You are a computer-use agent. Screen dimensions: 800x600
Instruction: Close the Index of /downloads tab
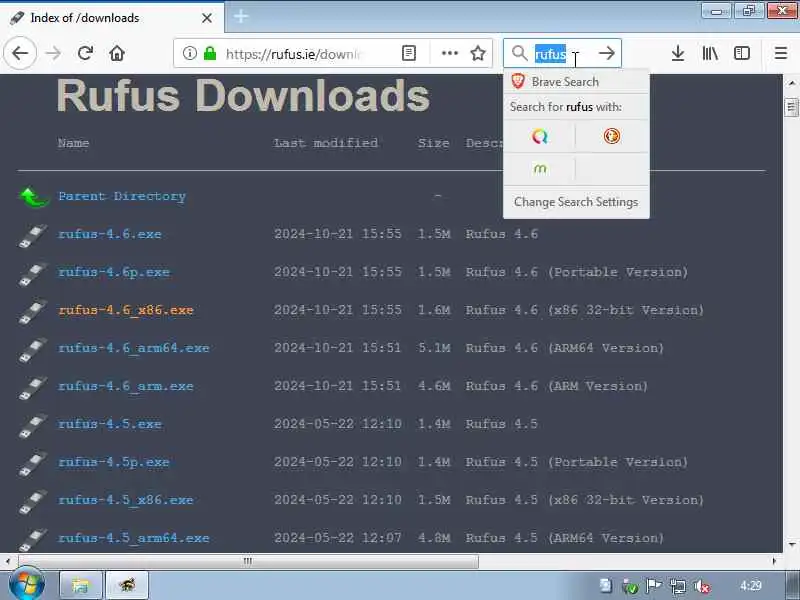click(x=207, y=18)
